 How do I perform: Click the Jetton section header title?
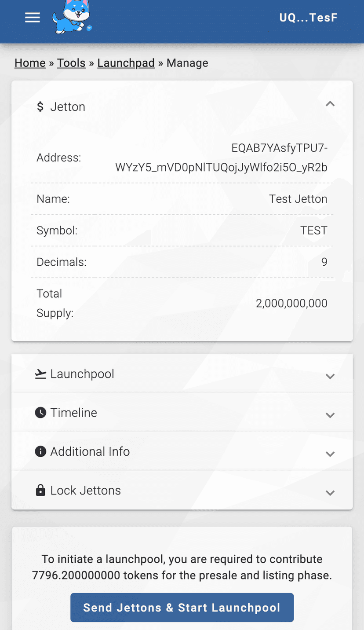click(68, 106)
